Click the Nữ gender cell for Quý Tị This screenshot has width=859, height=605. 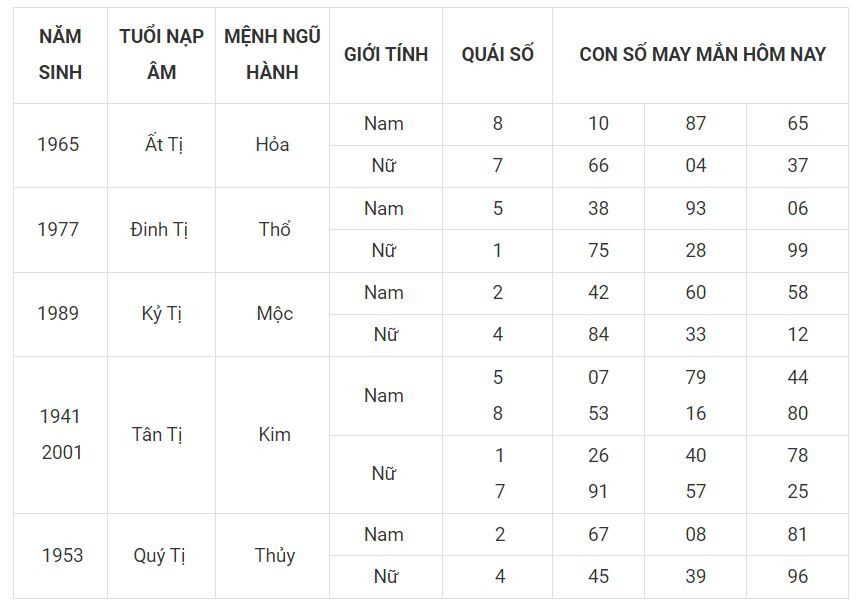(385, 576)
